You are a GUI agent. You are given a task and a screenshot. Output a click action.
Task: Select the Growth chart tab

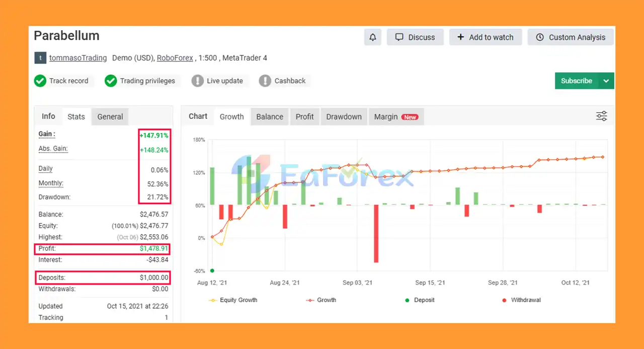point(232,116)
